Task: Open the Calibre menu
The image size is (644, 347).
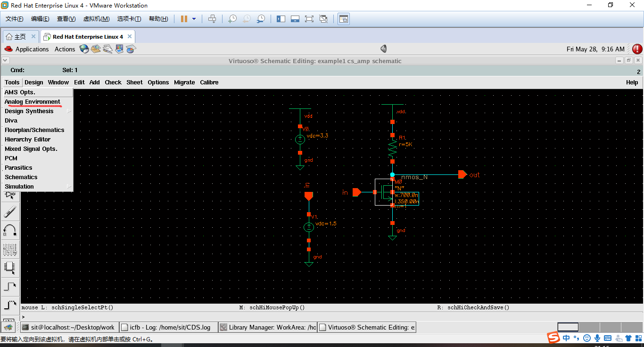Action: 209,82
